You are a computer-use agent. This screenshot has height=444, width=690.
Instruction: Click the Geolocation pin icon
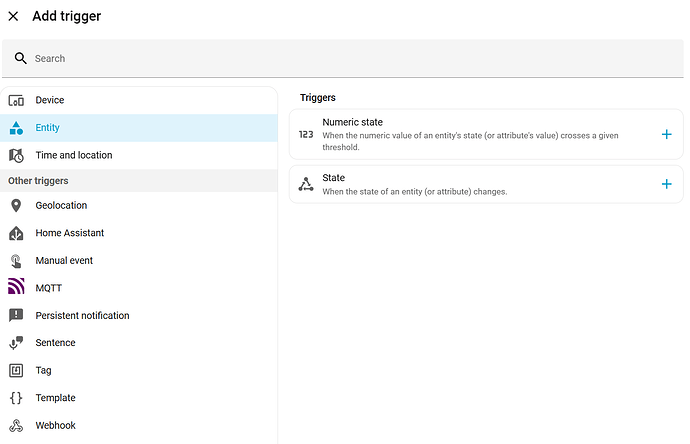pos(16,206)
